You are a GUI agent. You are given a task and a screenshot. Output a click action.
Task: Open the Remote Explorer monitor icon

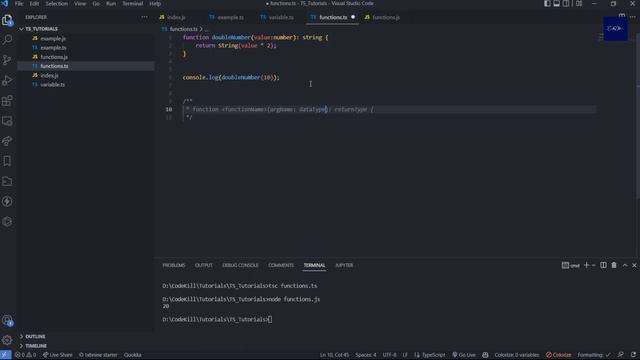point(7,121)
